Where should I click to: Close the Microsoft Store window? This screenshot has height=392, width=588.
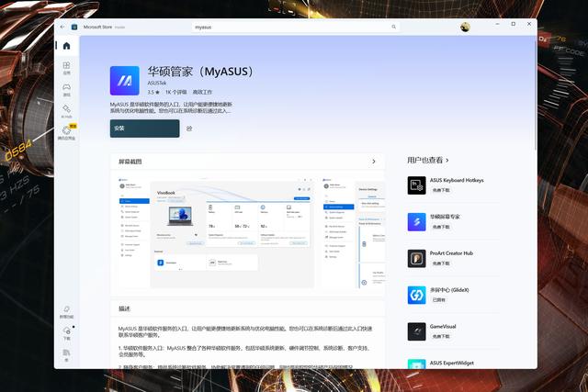click(x=529, y=24)
